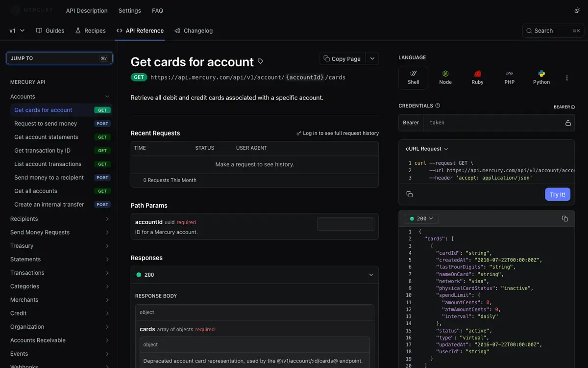Open the Guides tab
Image resolution: width=588 pixels, height=368 pixels.
[50, 30]
